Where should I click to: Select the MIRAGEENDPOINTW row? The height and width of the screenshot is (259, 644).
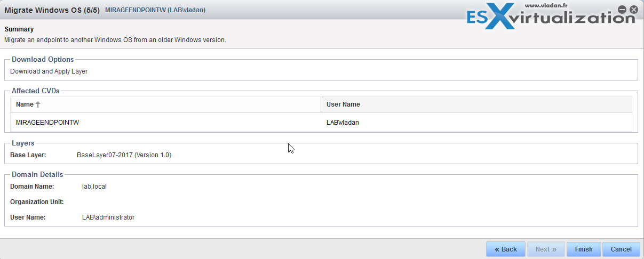click(x=321, y=122)
